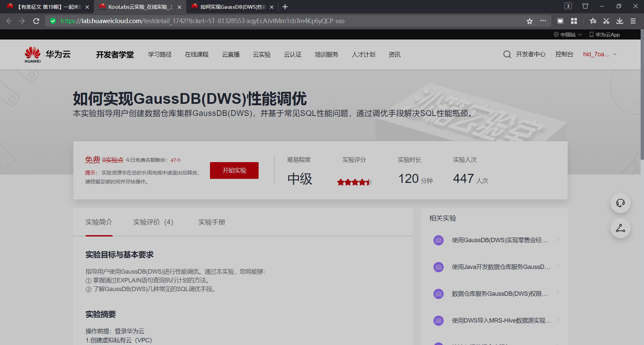Image resolution: width=644 pixels, height=345 pixels.
Task: Click the 开发者学堂 heading link
Action: coord(115,55)
